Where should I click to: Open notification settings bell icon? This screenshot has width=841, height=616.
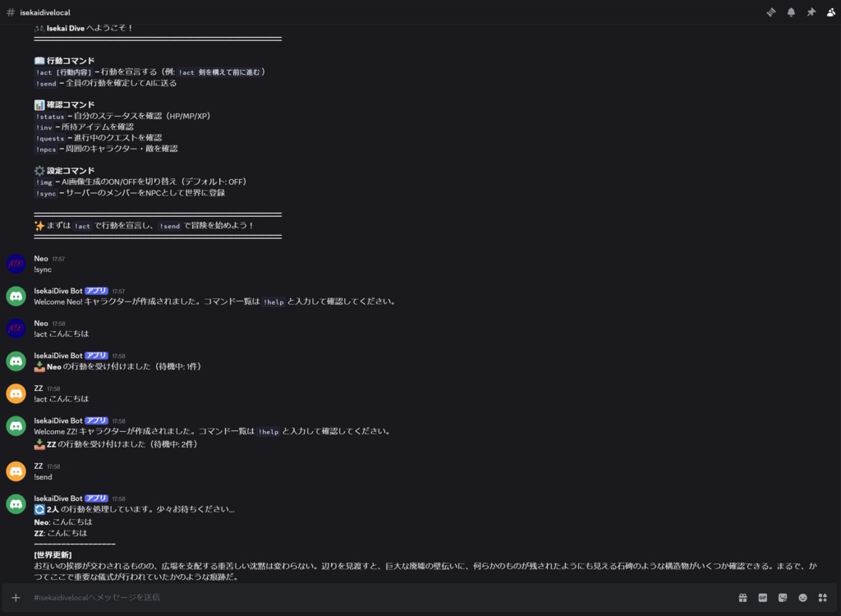tap(791, 11)
